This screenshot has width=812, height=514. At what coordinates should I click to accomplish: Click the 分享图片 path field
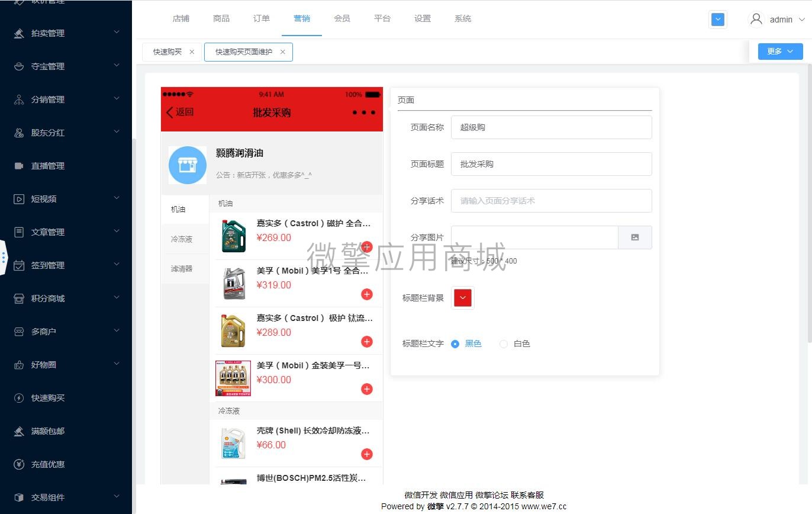click(x=534, y=237)
